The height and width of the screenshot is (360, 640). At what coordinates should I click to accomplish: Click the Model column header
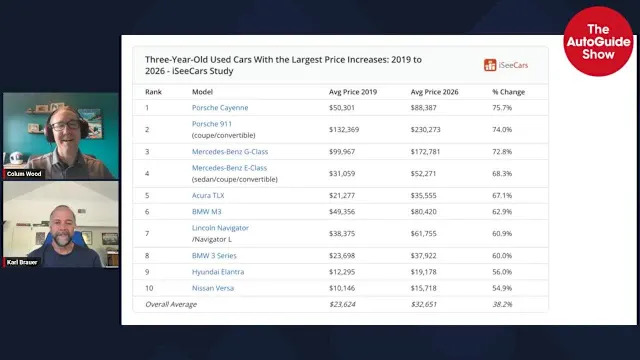(x=202, y=92)
